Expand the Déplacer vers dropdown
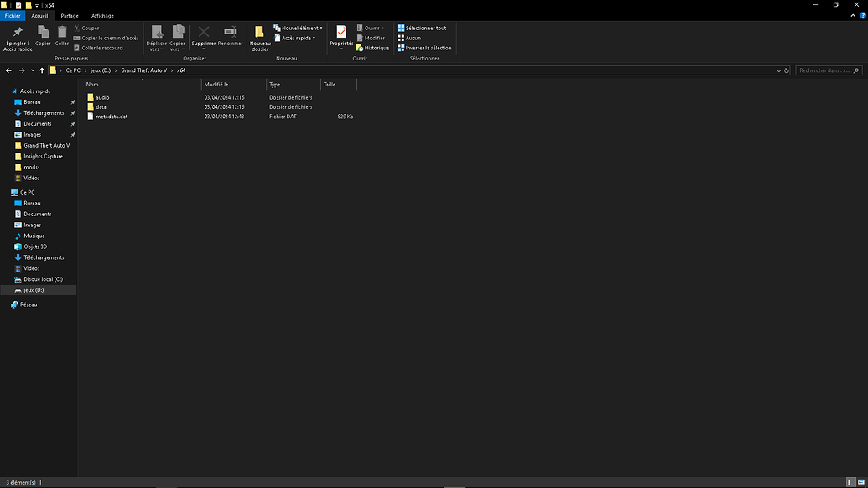The height and width of the screenshot is (488, 868). click(157, 37)
